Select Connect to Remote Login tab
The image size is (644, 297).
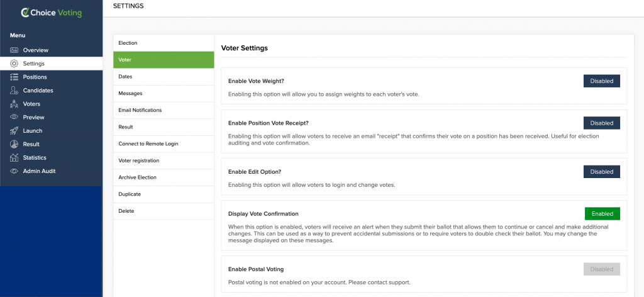164,143
